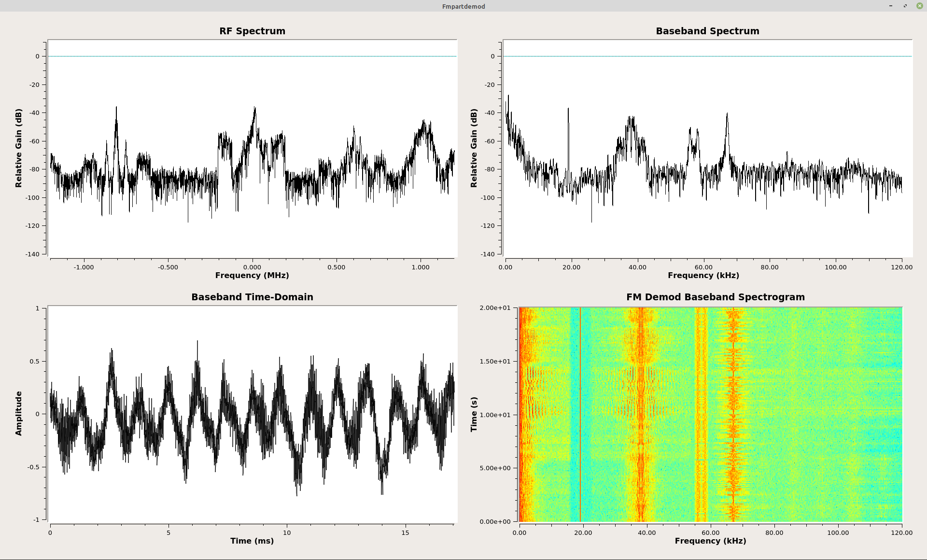Click the 0.000 MHz tick label
This screenshot has width=927, height=560.
[252, 267]
